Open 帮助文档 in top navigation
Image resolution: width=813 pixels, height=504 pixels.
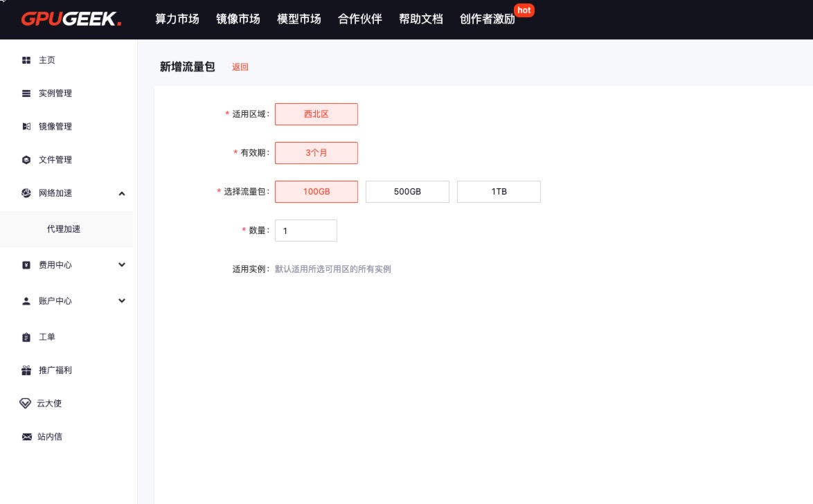pos(420,19)
